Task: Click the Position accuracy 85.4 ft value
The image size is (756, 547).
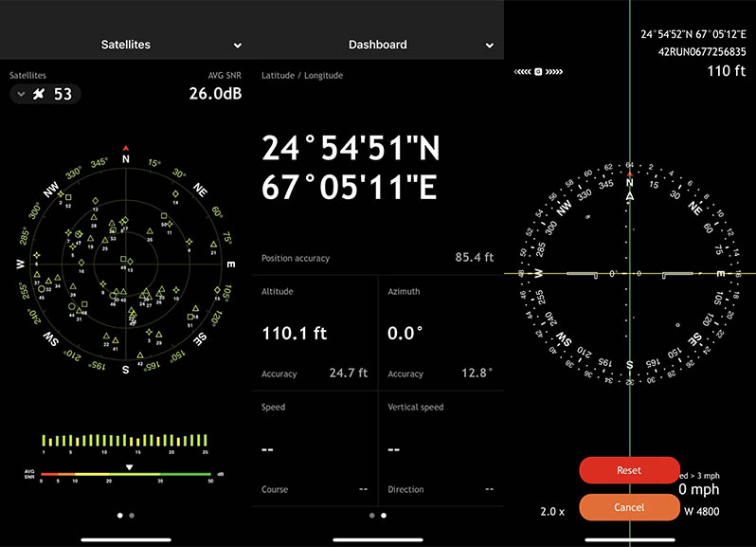Action: pos(475,257)
